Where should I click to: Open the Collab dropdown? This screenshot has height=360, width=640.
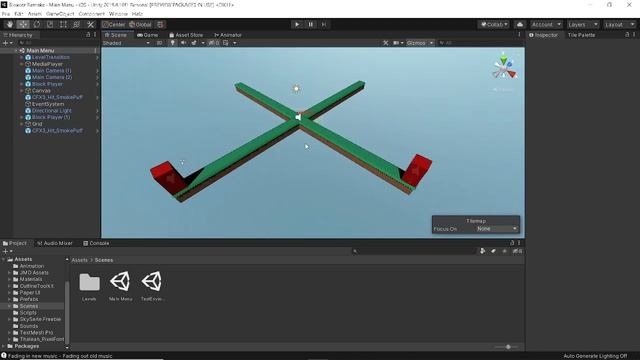(494, 24)
